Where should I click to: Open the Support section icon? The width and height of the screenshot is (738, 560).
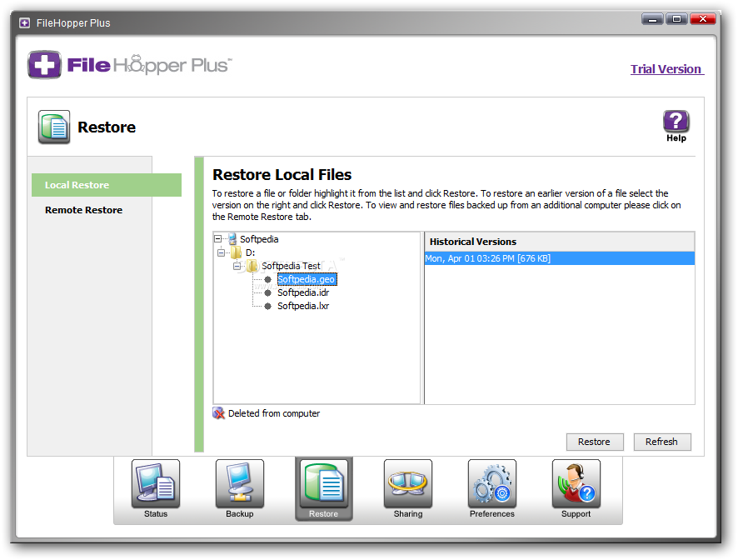[576, 483]
